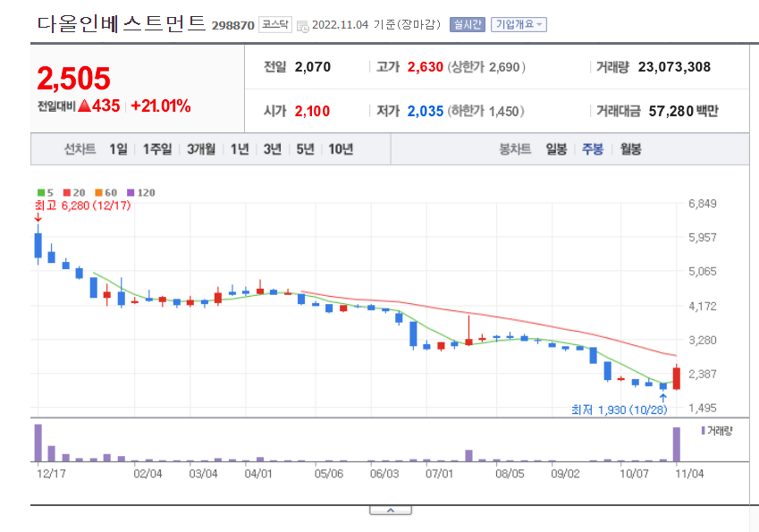Click the stock code 298870

(x=232, y=26)
